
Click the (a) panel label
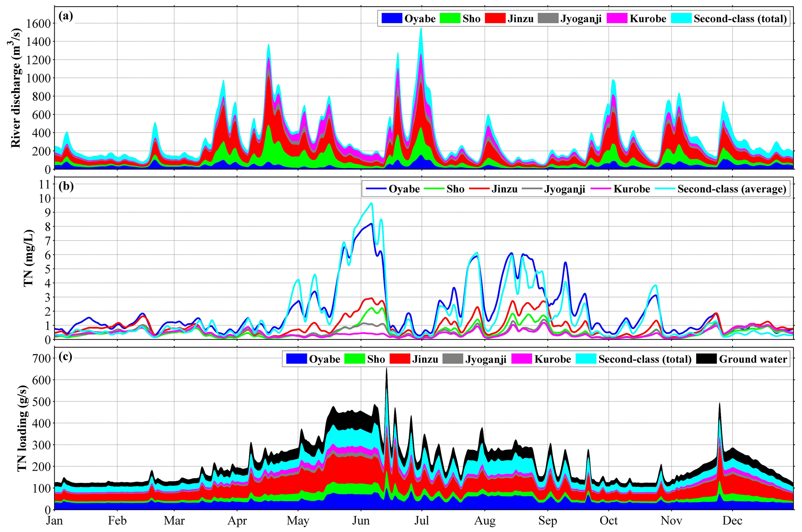point(66,16)
